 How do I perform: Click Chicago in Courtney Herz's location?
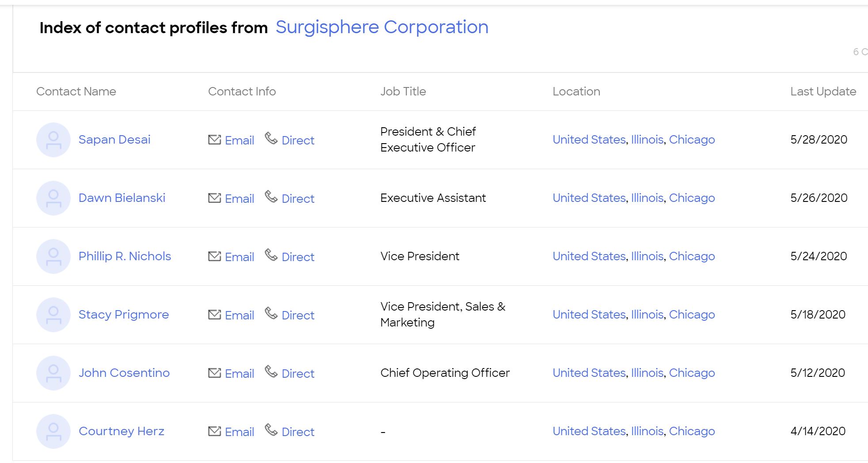coord(692,431)
